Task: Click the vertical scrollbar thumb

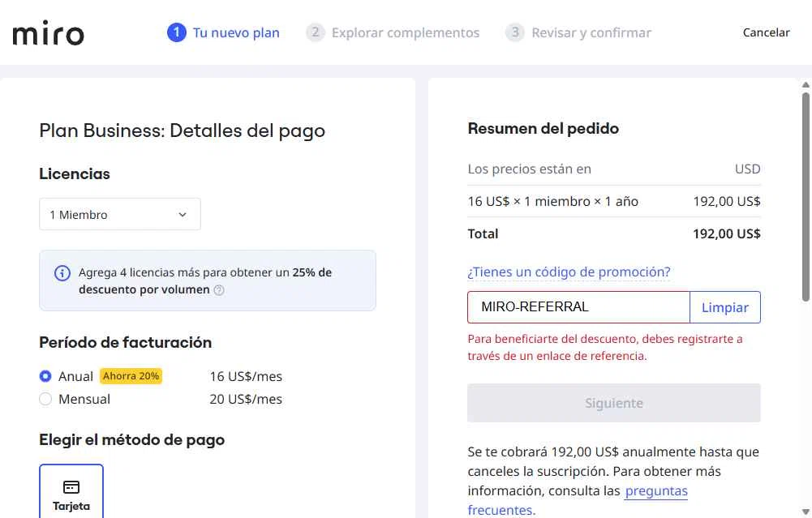Action: click(x=806, y=197)
